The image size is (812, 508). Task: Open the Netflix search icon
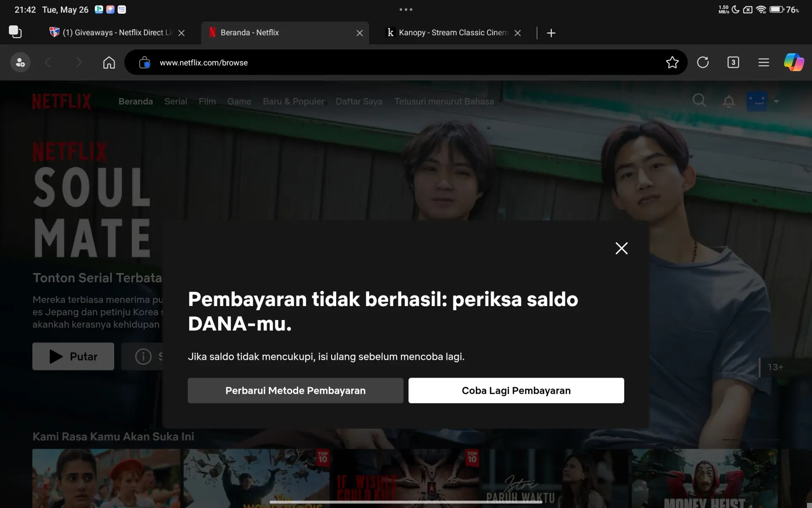(699, 101)
